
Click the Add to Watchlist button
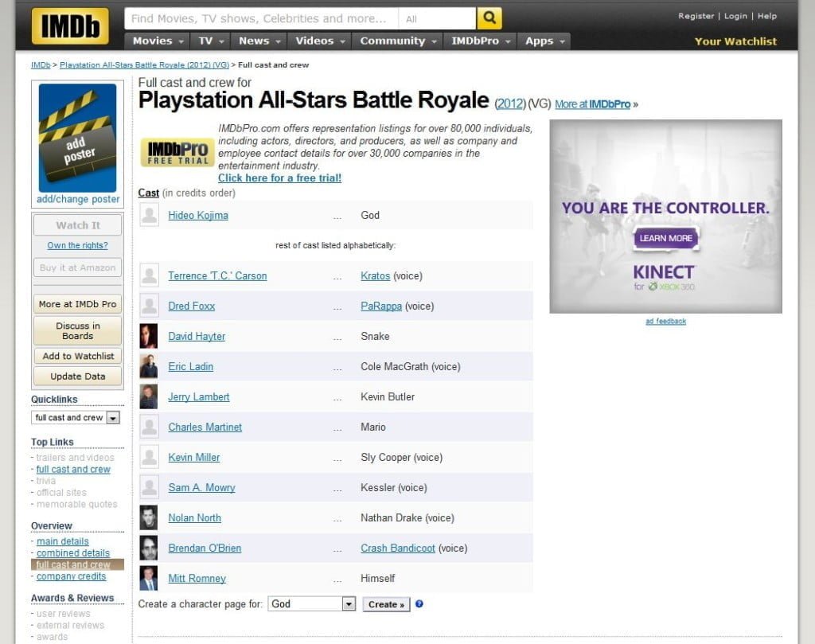78,356
